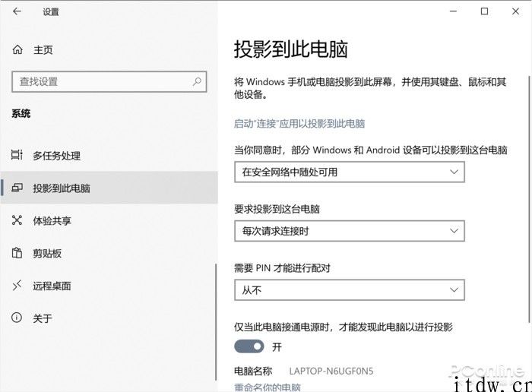Click the 体验共享 shared experiences icon
Image resolution: width=532 pixels, height=392 pixels.
click(x=17, y=220)
